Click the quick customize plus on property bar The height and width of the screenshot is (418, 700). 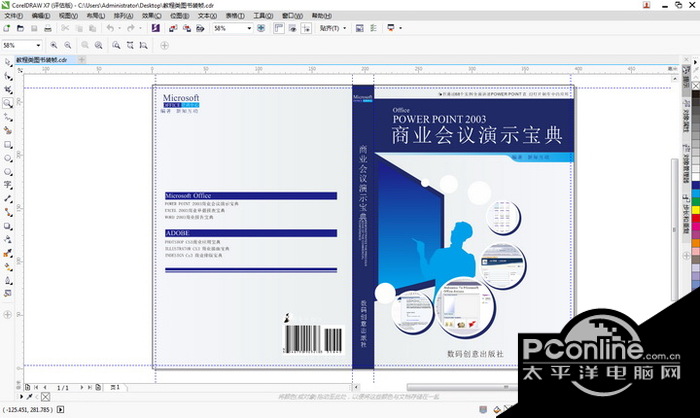(x=164, y=45)
